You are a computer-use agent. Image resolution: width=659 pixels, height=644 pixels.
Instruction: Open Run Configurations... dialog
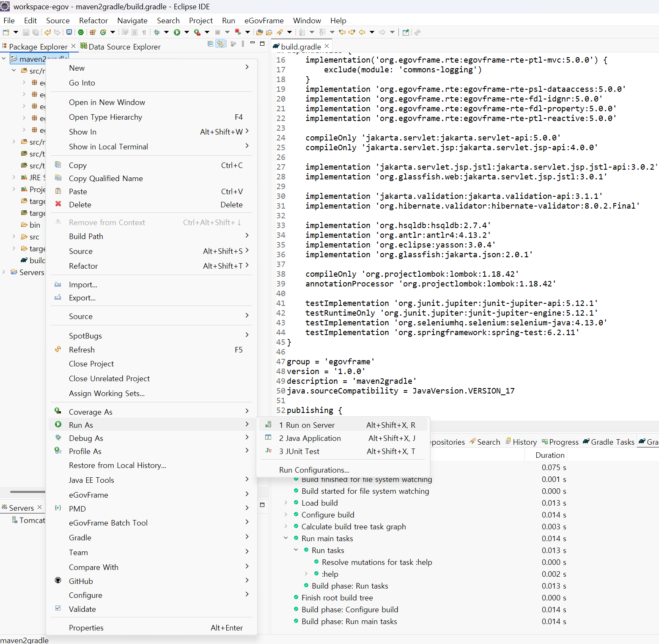coord(314,470)
